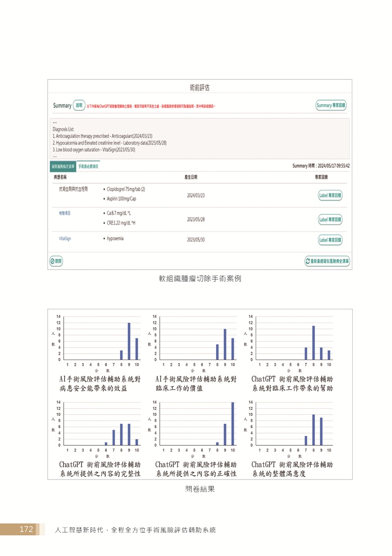Click Label 專家回饋 for the hypoxemia row

[x=330, y=240]
